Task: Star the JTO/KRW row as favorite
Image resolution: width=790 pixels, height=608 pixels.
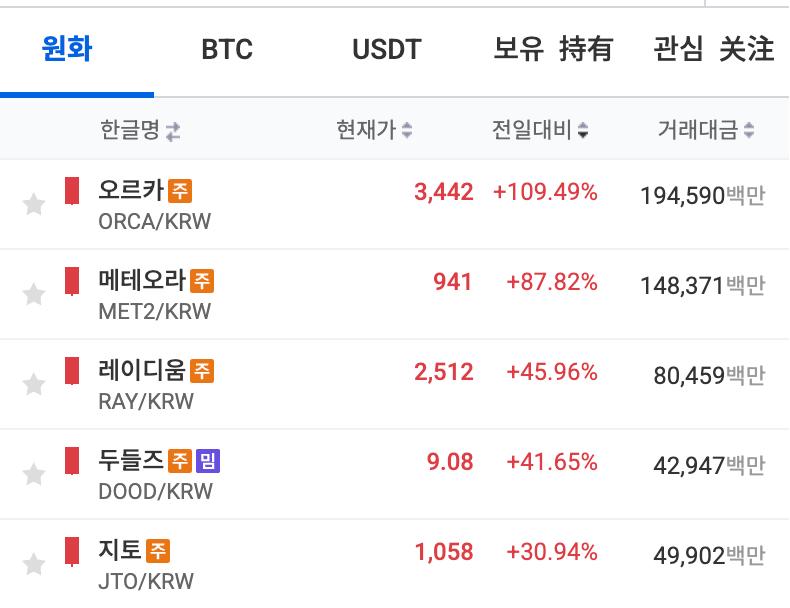Action: [x=34, y=564]
